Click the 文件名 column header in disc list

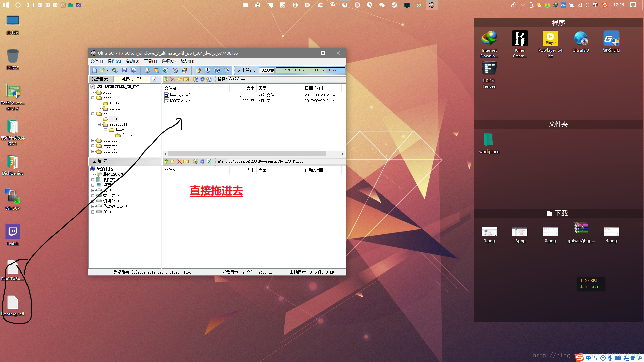click(171, 88)
